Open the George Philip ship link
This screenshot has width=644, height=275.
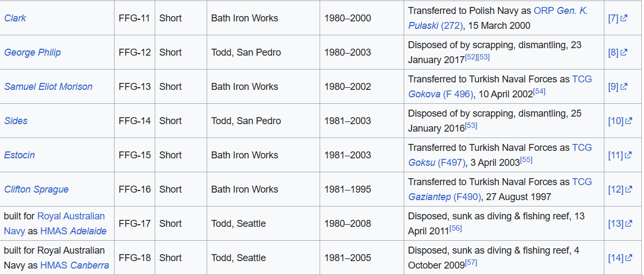32,52
